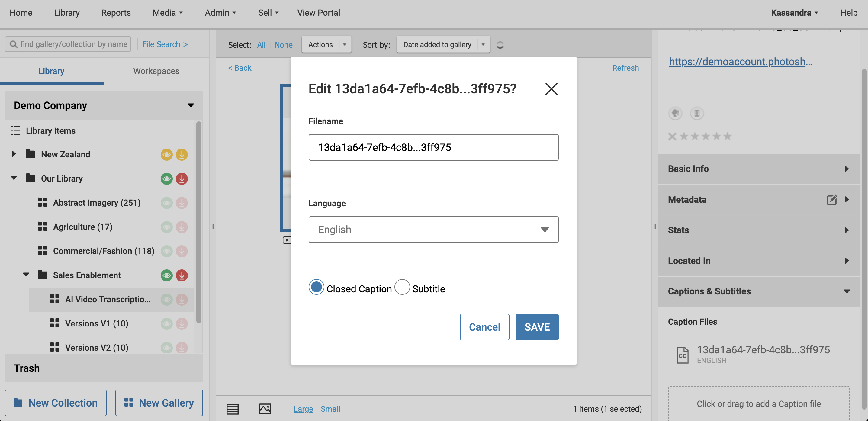Open Agriculture (17) gallery
Screen dimensions: 868x421
click(x=82, y=227)
